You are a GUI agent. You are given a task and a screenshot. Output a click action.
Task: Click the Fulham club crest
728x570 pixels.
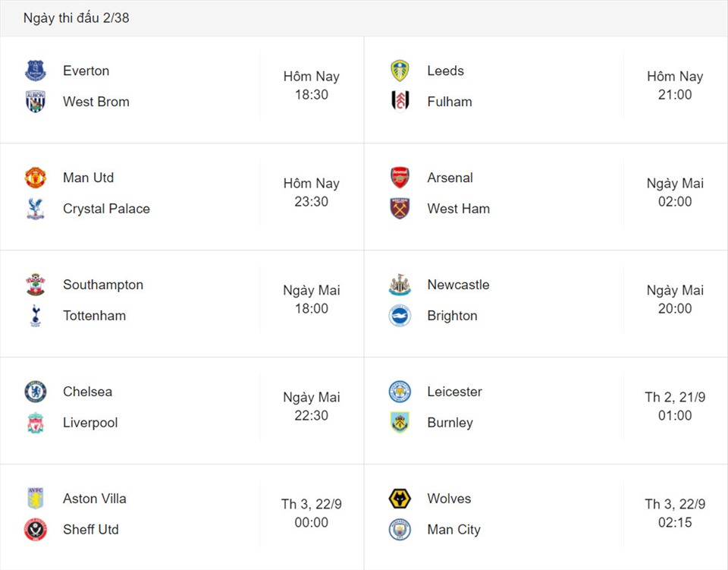point(400,101)
